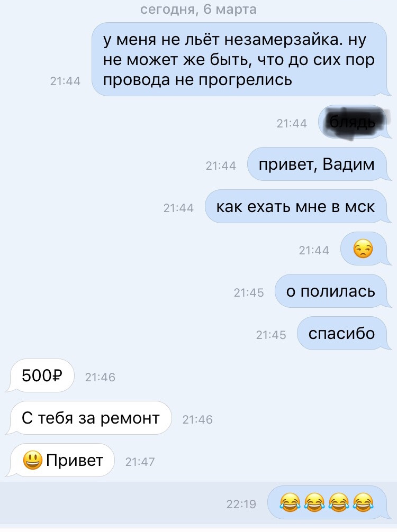This screenshot has height=532, width=397.
Task: Select the long message about незамерзайка
Action: tap(239, 59)
